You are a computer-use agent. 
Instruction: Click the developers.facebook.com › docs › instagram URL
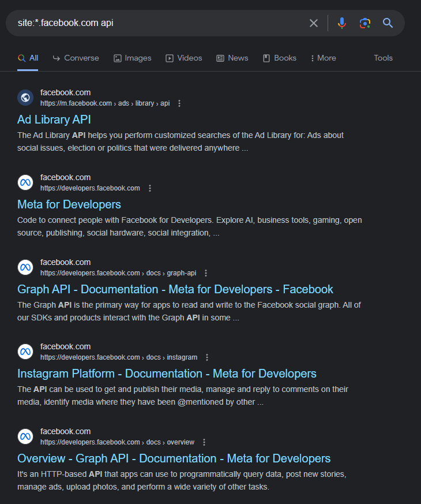click(x=119, y=357)
